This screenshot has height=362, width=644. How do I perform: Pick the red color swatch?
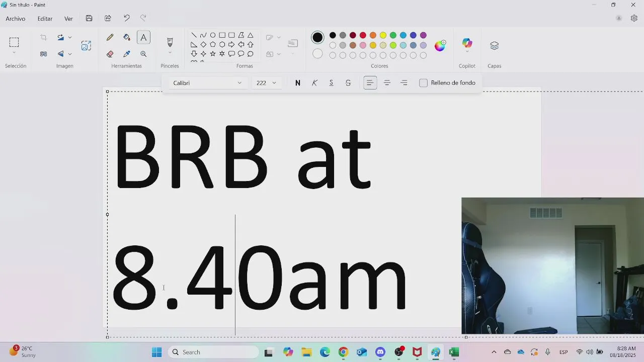[x=363, y=35]
